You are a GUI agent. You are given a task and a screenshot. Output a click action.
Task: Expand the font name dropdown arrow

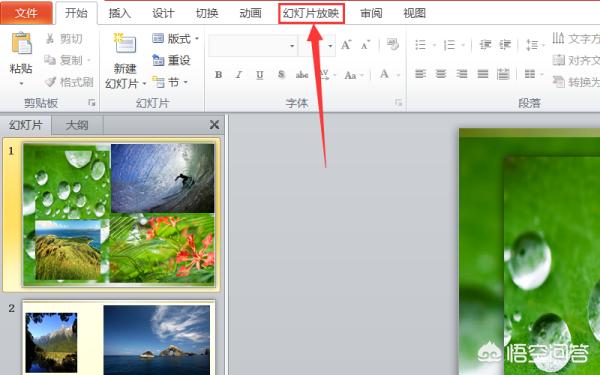pos(292,46)
